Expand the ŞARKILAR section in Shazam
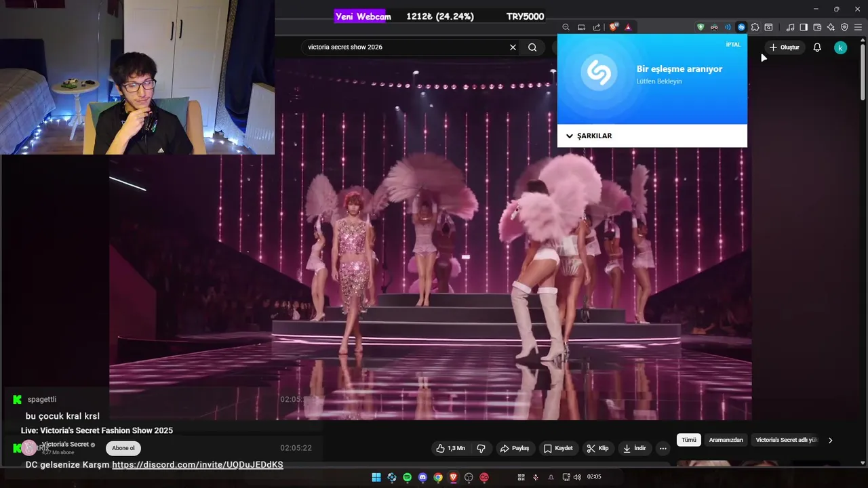The image size is (868, 488). tap(589, 136)
